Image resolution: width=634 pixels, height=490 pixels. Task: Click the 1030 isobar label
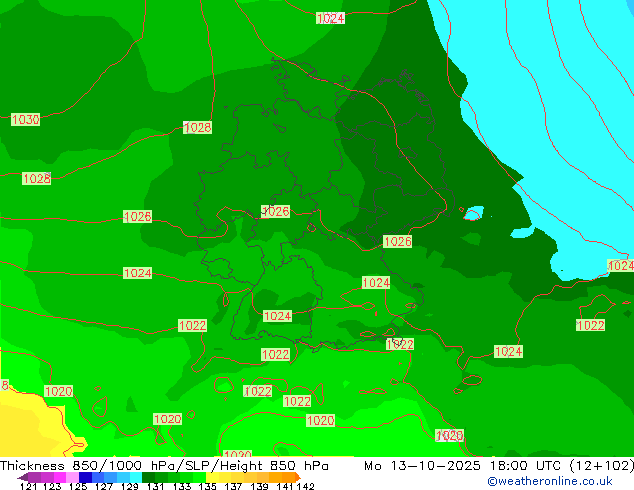(x=25, y=120)
